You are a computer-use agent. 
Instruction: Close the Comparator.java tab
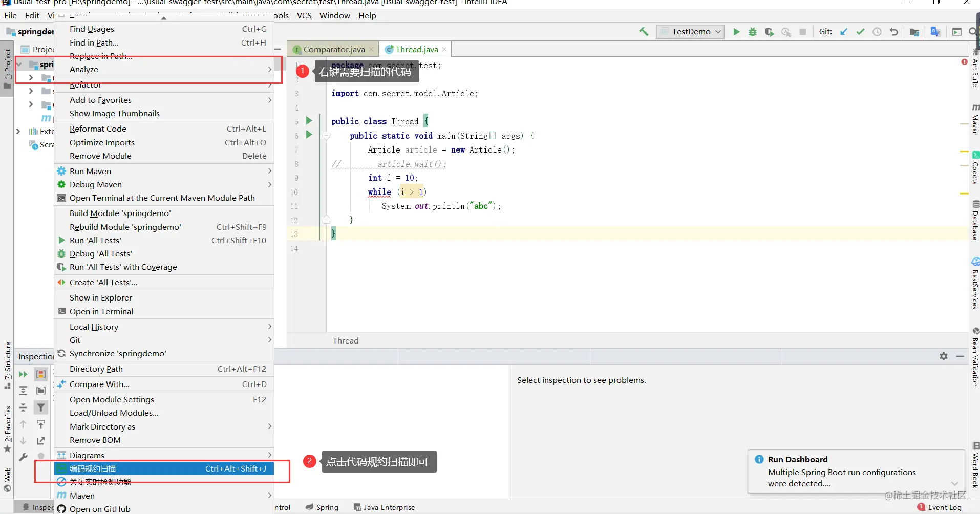(x=371, y=50)
